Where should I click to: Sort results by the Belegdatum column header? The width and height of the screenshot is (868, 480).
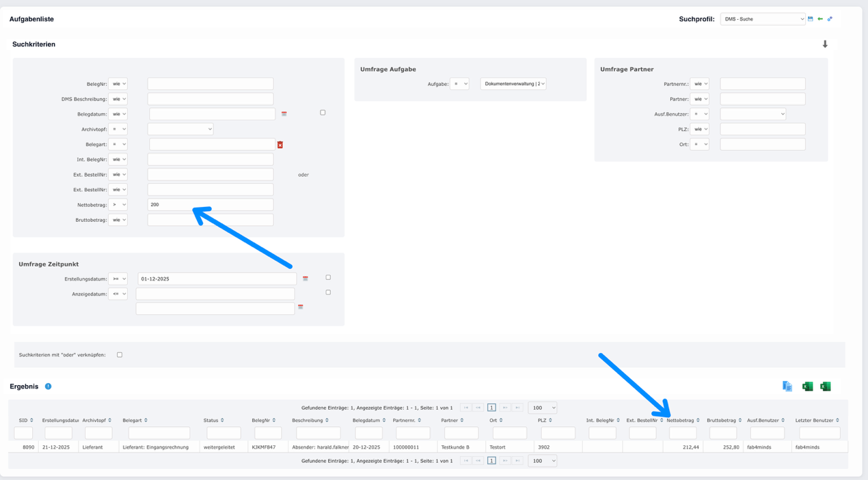tap(366, 421)
